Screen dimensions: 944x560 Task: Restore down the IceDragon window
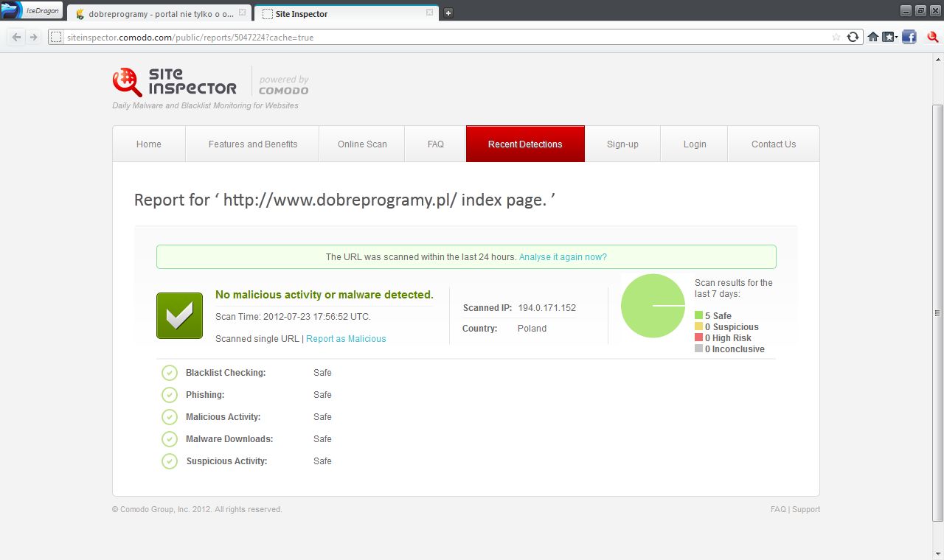click(x=920, y=10)
